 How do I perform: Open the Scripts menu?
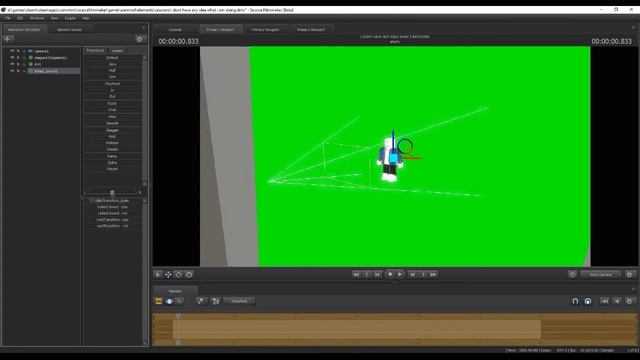pyautogui.click(x=70, y=18)
